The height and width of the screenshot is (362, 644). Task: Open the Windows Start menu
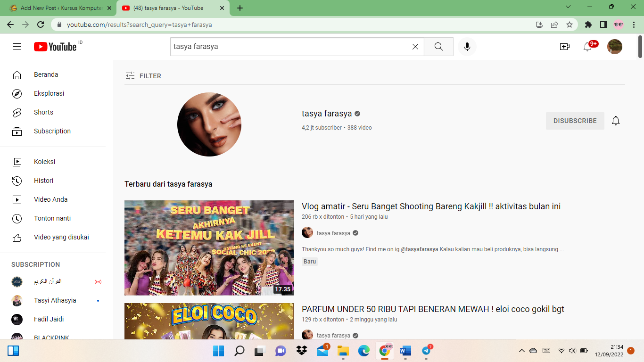coord(219,351)
